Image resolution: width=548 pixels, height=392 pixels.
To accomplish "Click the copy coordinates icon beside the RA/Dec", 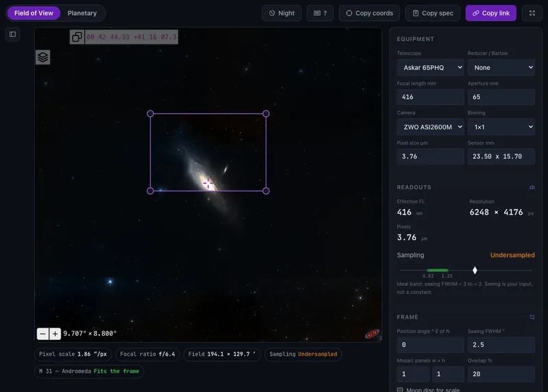I will click(77, 37).
